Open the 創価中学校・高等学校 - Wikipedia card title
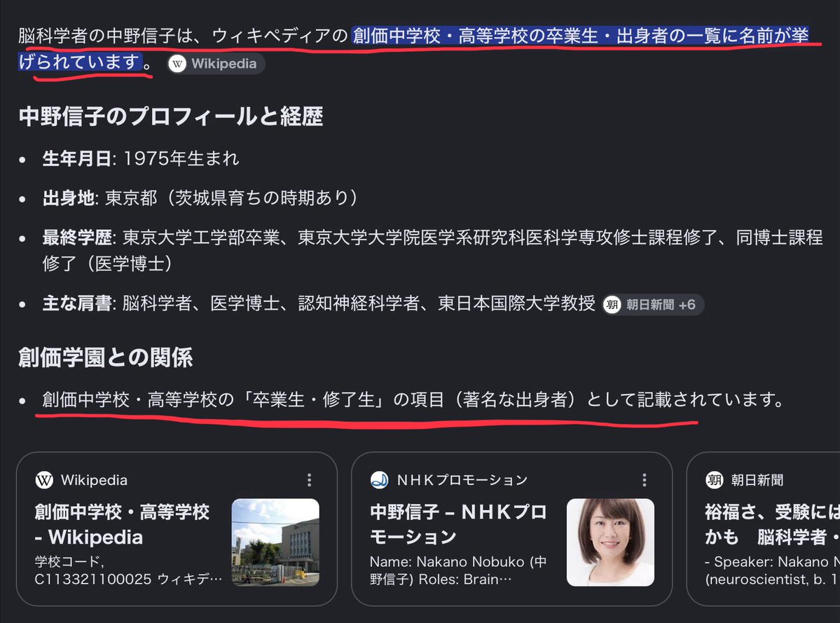The height and width of the screenshot is (623, 840). [x=122, y=524]
